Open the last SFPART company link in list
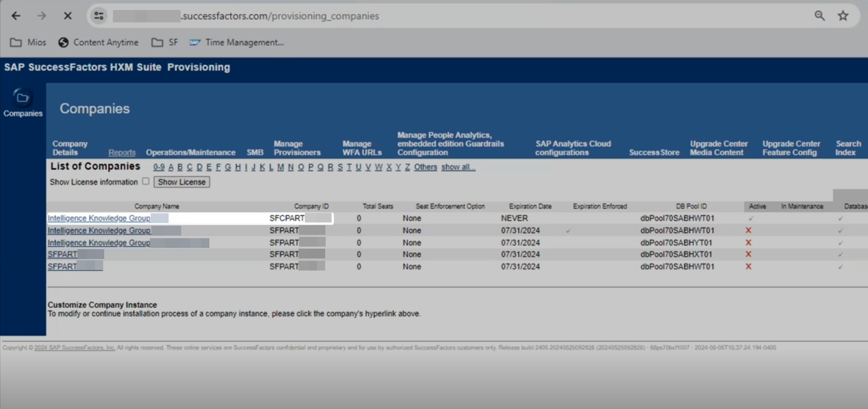The height and width of the screenshot is (409, 868). click(x=62, y=266)
